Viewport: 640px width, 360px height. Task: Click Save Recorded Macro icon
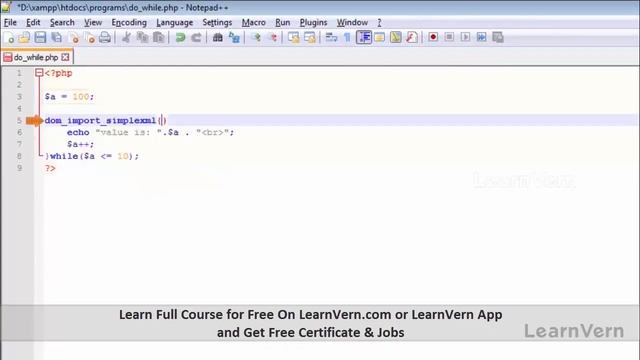pyautogui.click(x=498, y=37)
